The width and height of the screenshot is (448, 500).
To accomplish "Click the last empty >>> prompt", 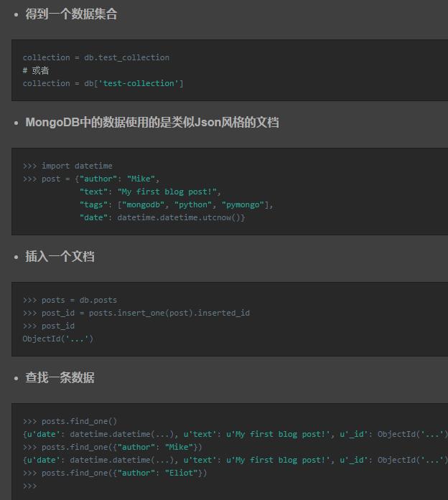I will coord(29,486).
